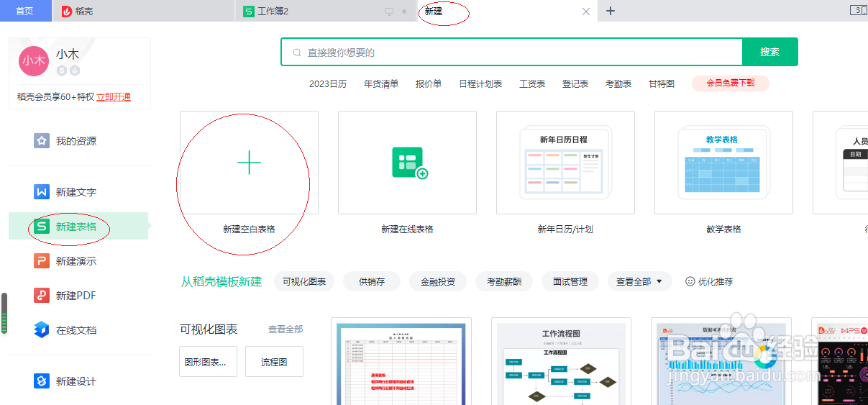Choose the 工资表 suggestion
The height and width of the screenshot is (405, 868).
532,84
